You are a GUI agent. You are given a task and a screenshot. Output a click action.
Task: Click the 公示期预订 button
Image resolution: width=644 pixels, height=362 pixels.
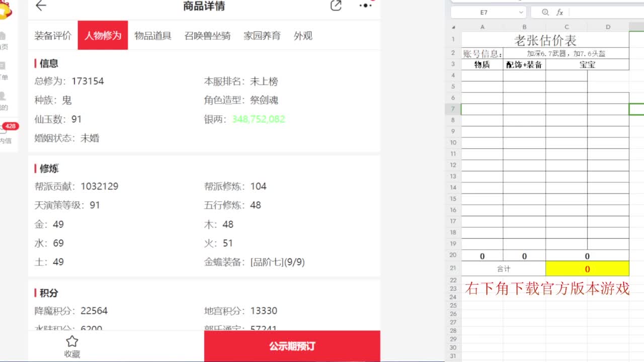coord(292,346)
